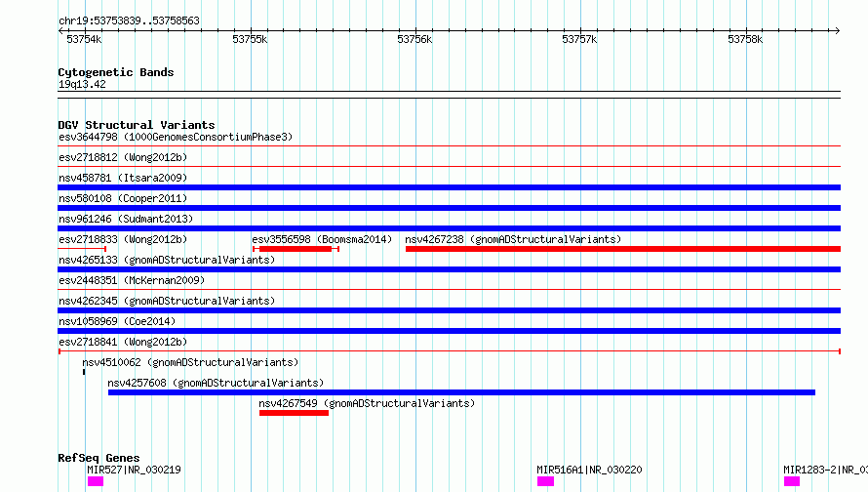Click the DGV Structural Variants track title
This screenshot has height=492, width=868.
pyautogui.click(x=137, y=125)
